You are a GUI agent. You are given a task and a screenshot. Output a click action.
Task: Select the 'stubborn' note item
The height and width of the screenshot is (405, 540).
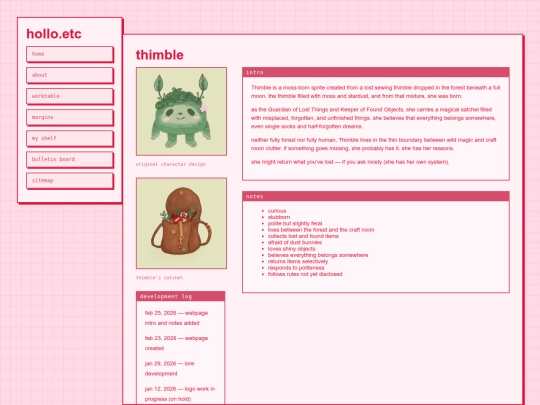point(279,217)
